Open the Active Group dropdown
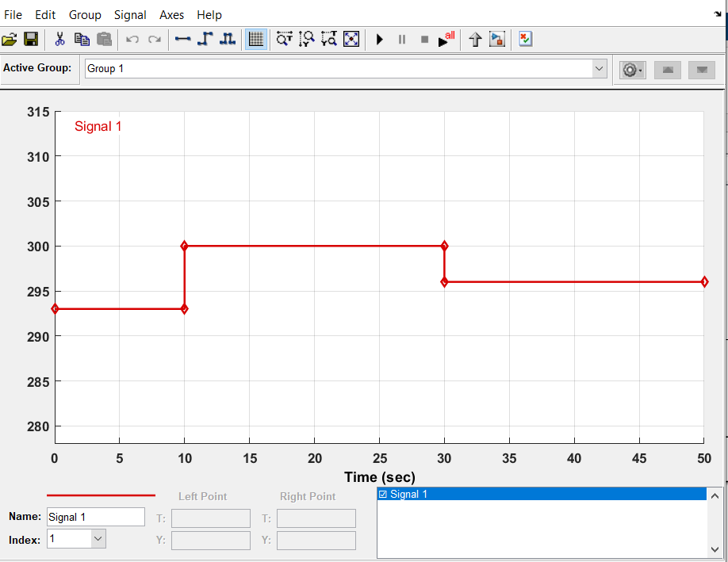The height and width of the screenshot is (562, 728). pos(600,69)
